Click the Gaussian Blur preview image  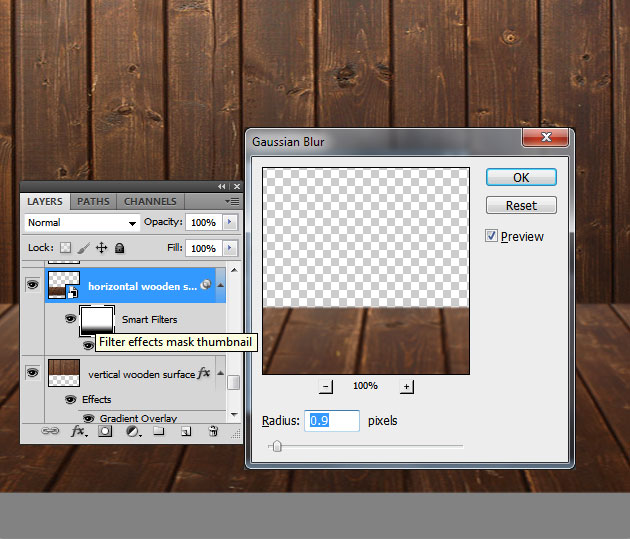point(366,271)
